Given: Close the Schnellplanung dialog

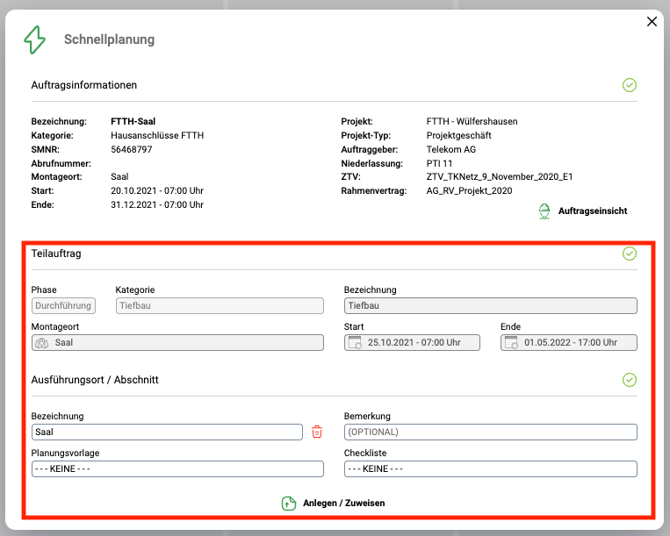Looking at the screenshot, I should (x=652, y=22).
